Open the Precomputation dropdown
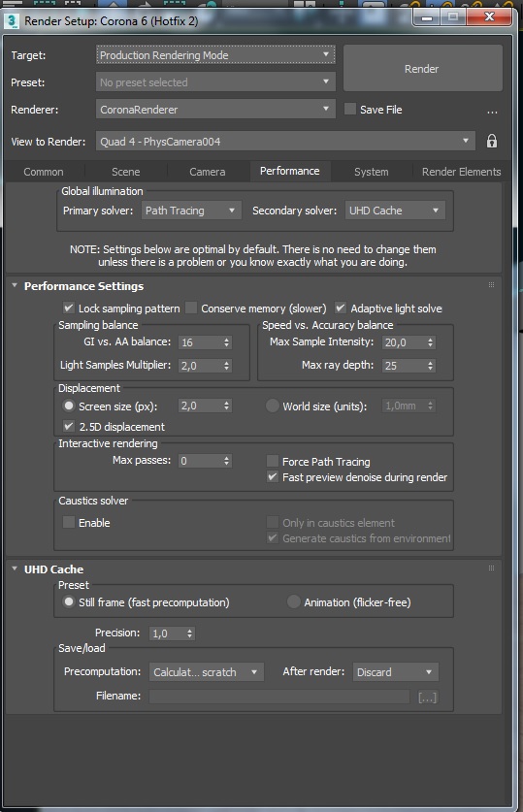The width and height of the screenshot is (523, 812). point(206,671)
